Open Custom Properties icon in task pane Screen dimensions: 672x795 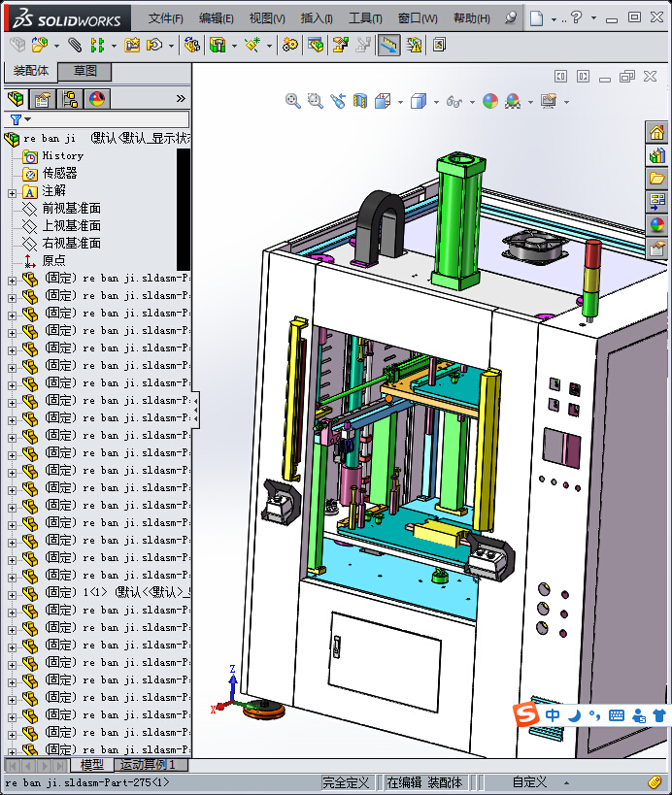coord(656,248)
